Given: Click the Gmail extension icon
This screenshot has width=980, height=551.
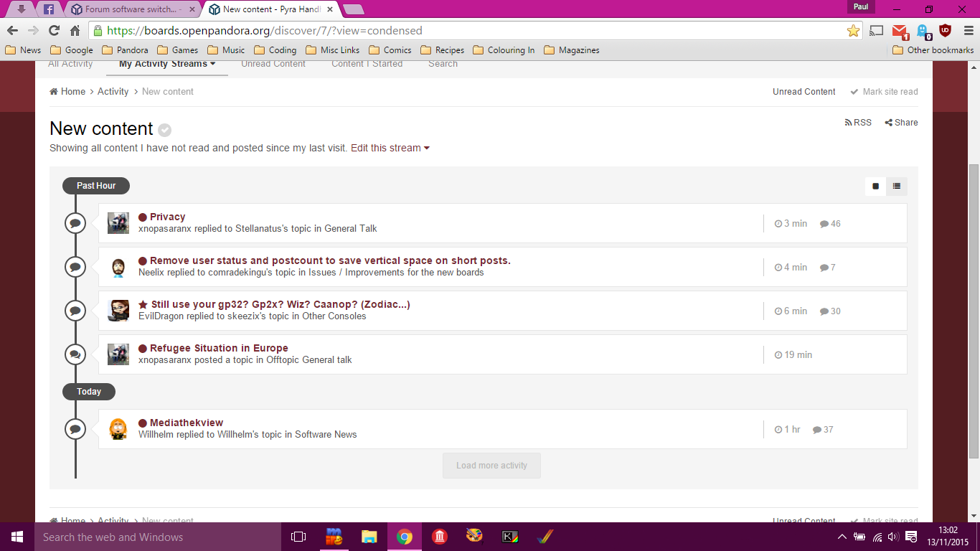Looking at the screenshot, I should (900, 31).
